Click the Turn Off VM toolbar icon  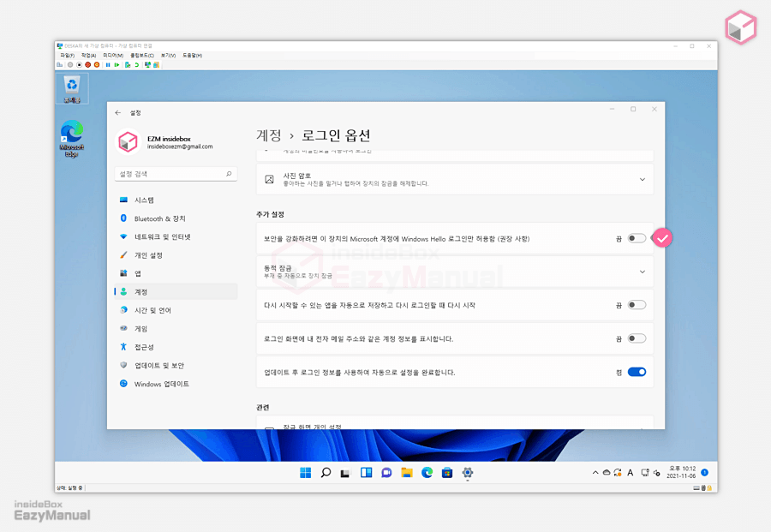coord(79,64)
